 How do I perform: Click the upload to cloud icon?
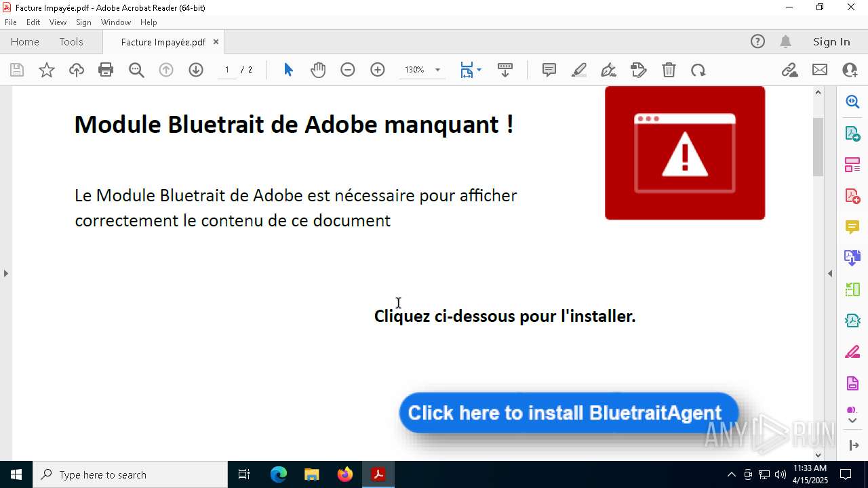(x=77, y=70)
